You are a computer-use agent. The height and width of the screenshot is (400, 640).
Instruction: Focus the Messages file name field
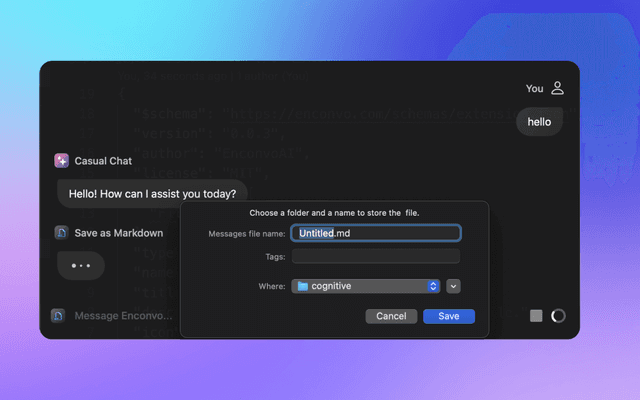[x=376, y=233]
